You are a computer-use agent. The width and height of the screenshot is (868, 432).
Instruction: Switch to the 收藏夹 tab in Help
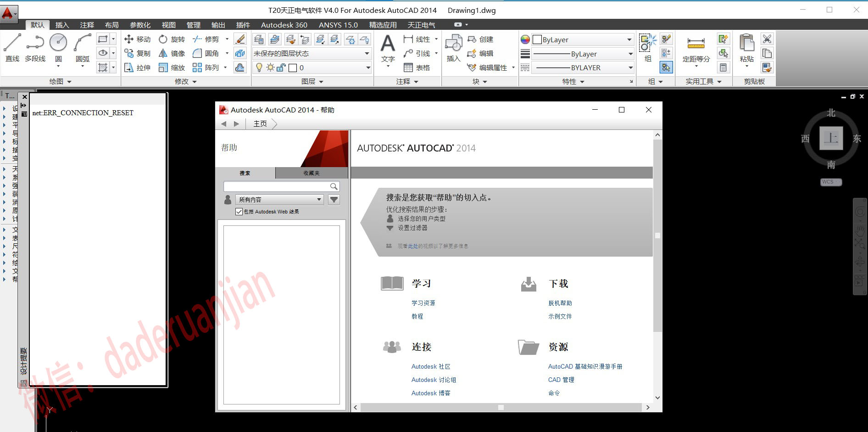[311, 173]
